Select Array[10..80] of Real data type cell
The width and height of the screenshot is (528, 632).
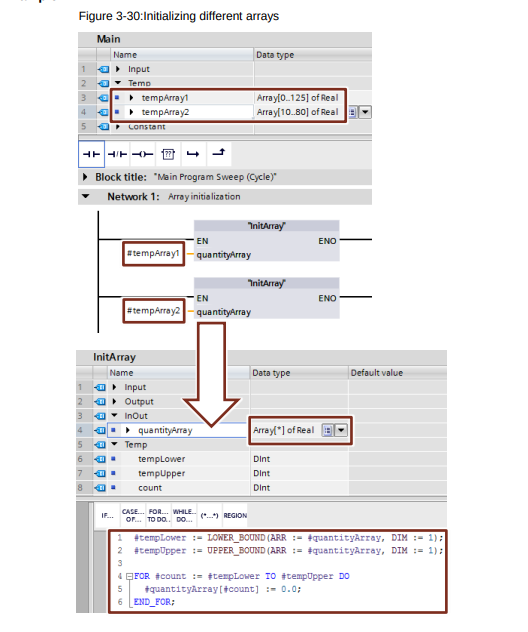point(297,112)
